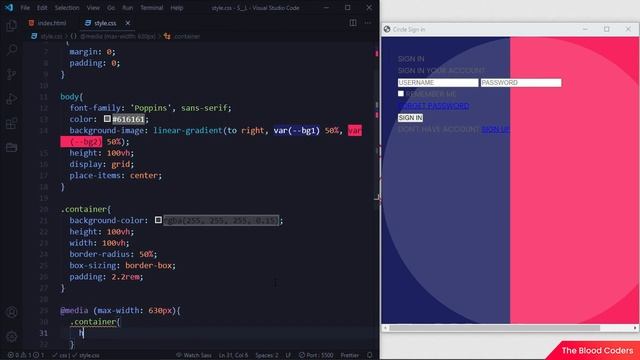
Task: Open the File menu
Action: [25, 8]
